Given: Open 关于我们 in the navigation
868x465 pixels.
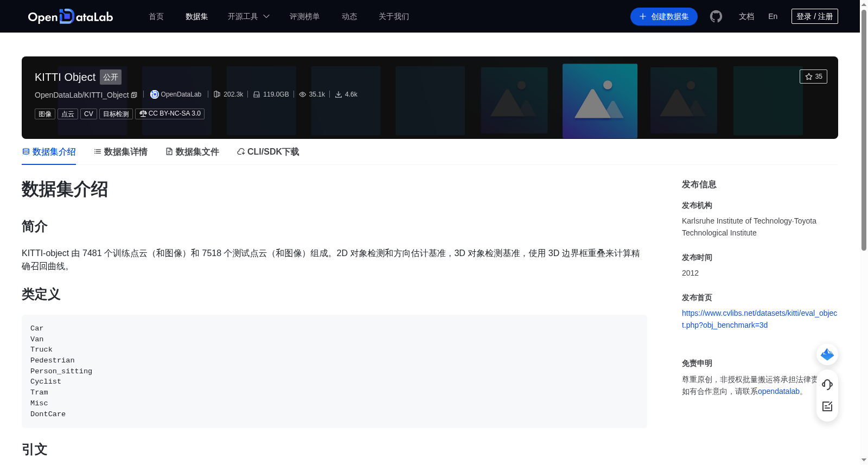Looking at the screenshot, I should [x=394, y=16].
